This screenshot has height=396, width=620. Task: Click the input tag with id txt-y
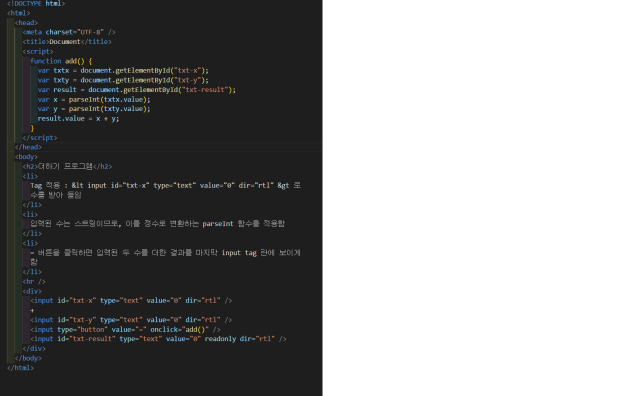tap(131, 320)
